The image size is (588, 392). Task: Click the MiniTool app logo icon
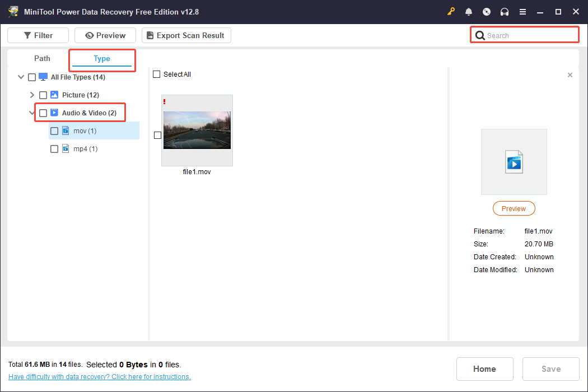(13, 11)
